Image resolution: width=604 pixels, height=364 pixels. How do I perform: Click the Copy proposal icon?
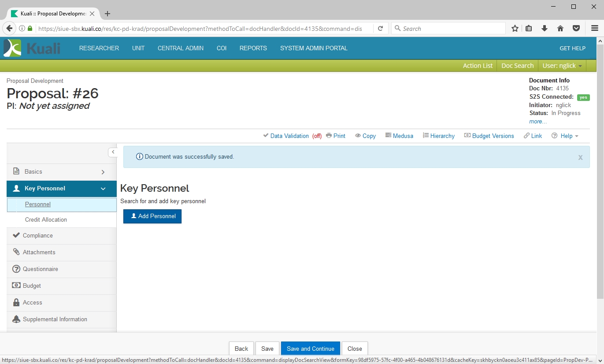click(x=358, y=136)
